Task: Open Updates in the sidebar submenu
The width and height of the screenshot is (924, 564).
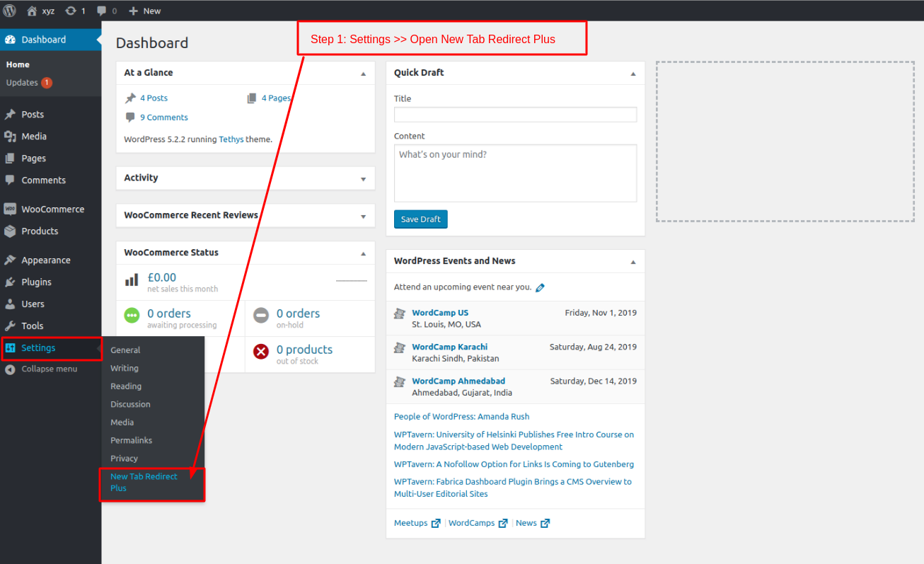Action: point(29,83)
